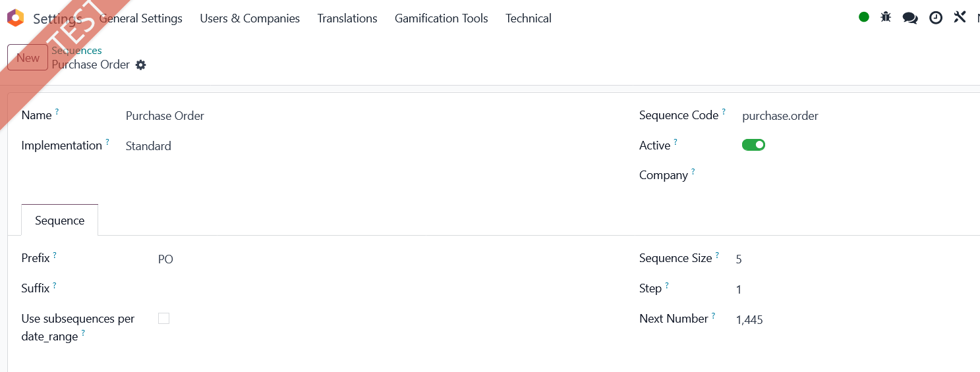Image resolution: width=980 pixels, height=372 pixels.
Task: Go back via Sequences breadcrumb link
Action: tap(76, 51)
